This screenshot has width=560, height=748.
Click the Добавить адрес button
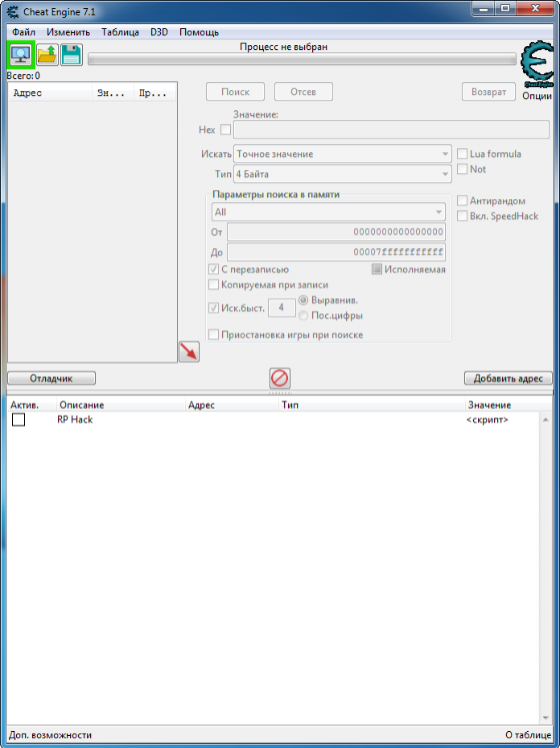point(508,378)
